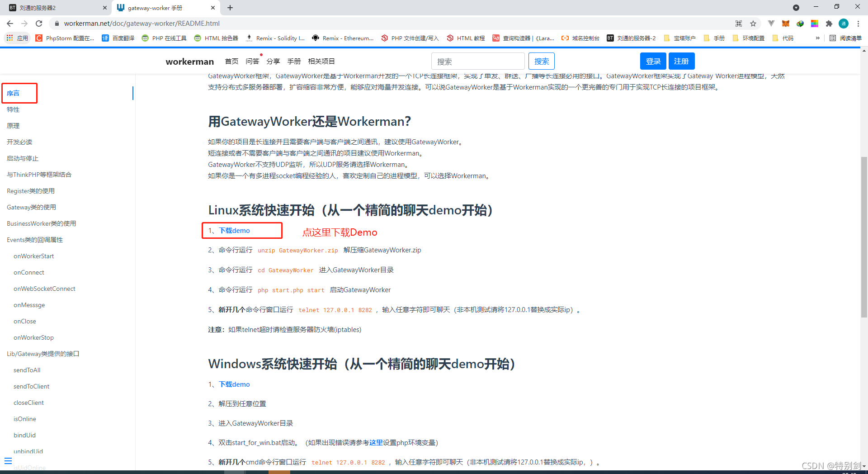Select 原理 in the sidebar

(x=13, y=126)
